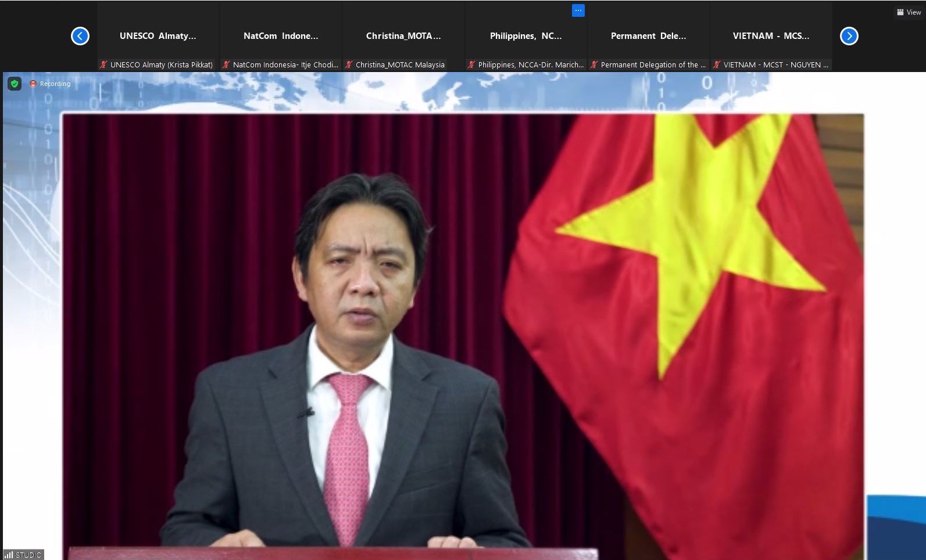Select the VIETNAM - MCST participant tile
926x560 pixels.
click(x=771, y=36)
